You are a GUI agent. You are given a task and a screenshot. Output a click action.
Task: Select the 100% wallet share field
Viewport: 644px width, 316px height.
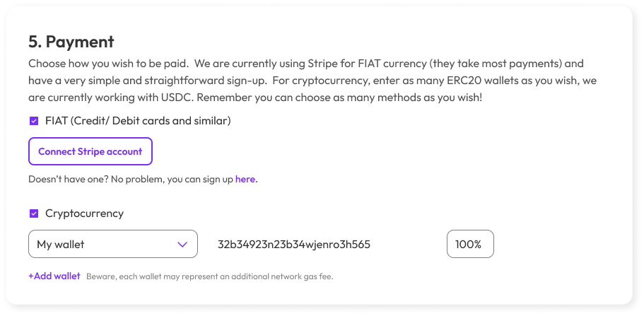point(469,245)
